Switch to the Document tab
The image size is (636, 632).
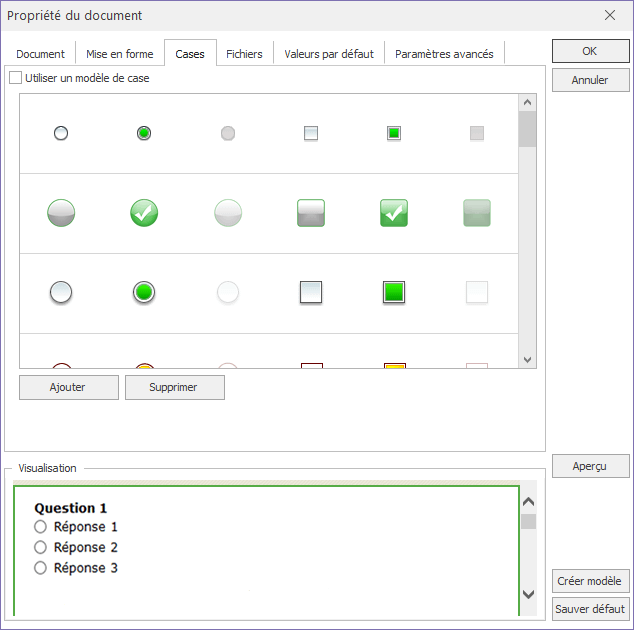(x=40, y=54)
